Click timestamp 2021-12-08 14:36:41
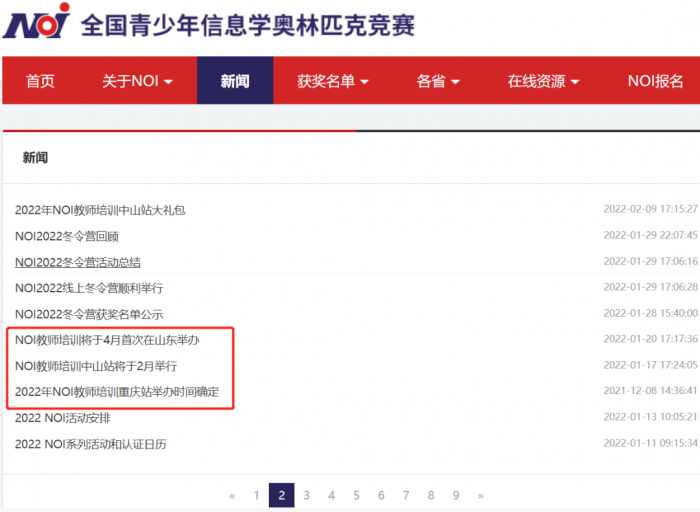 point(650,391)
